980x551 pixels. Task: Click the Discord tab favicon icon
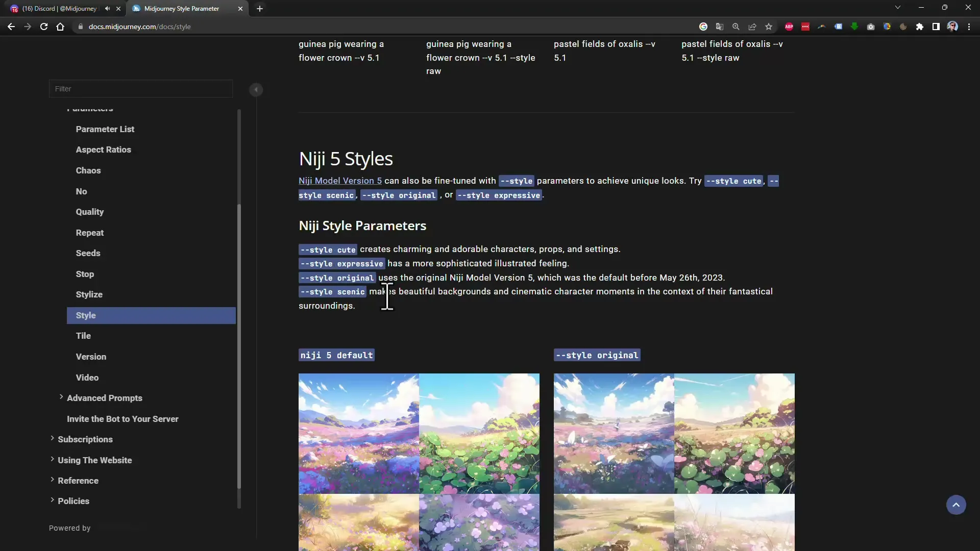click(x=10, y=8)
